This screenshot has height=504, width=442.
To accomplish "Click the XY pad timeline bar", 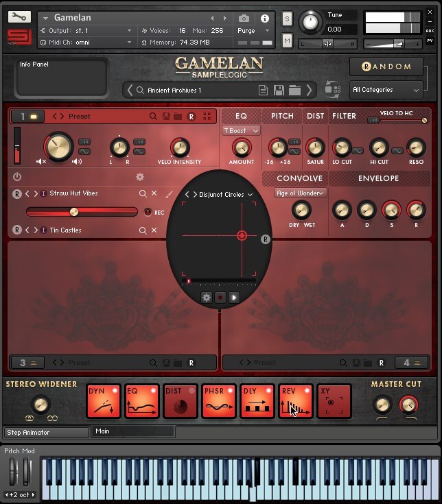I will [219, 281].
